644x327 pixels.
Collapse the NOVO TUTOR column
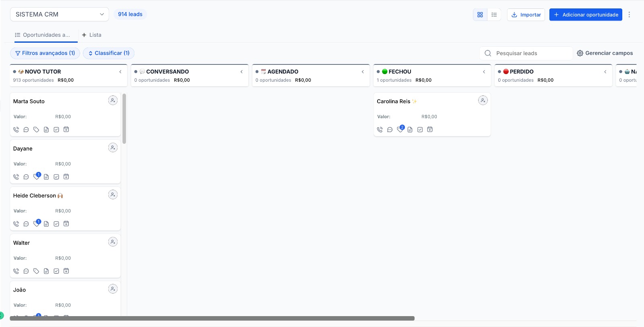(x=120, y=72)
